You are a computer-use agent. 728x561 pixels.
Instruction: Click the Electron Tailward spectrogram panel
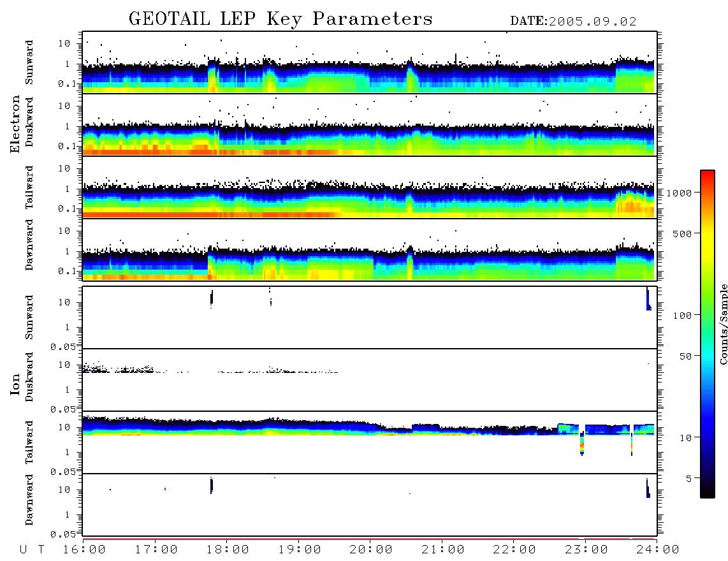pos(370,187)
